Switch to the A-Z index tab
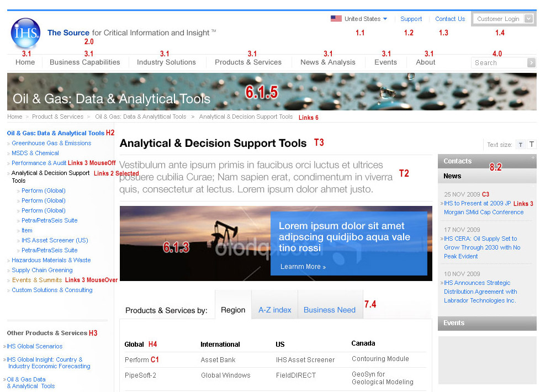 pyautogui.click(x=274, y=310)
